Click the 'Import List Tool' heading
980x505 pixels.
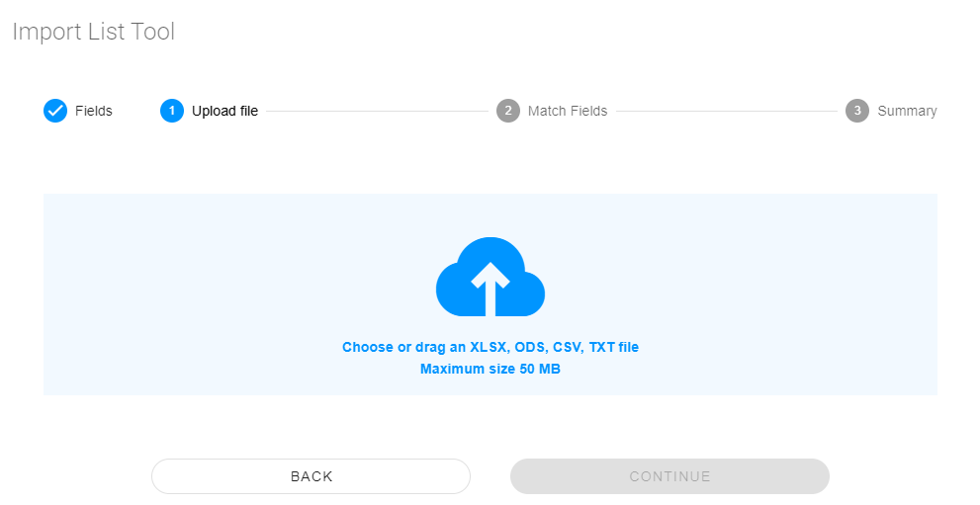click(x=93, y=32)
